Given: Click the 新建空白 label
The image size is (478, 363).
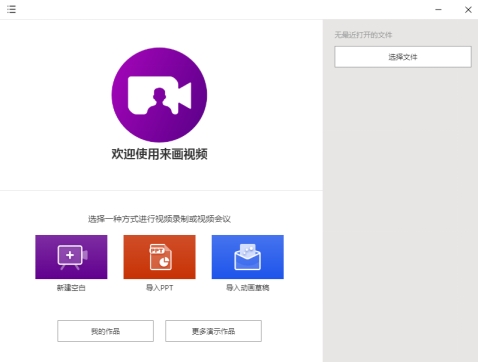Looking at the screenshot, I should coord(71,288).
